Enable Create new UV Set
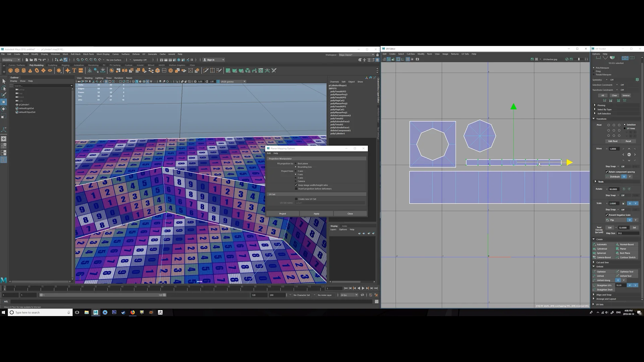Screen dimensions: 644x362 (296, 199)
